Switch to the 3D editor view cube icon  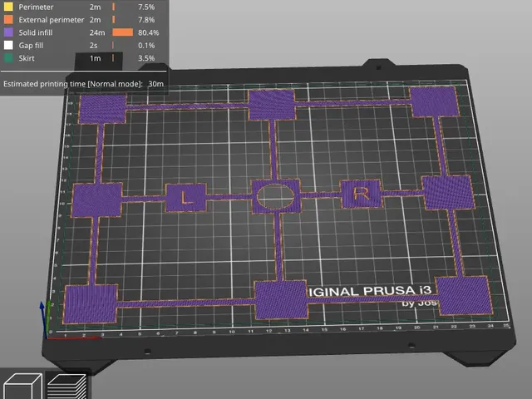22,386
